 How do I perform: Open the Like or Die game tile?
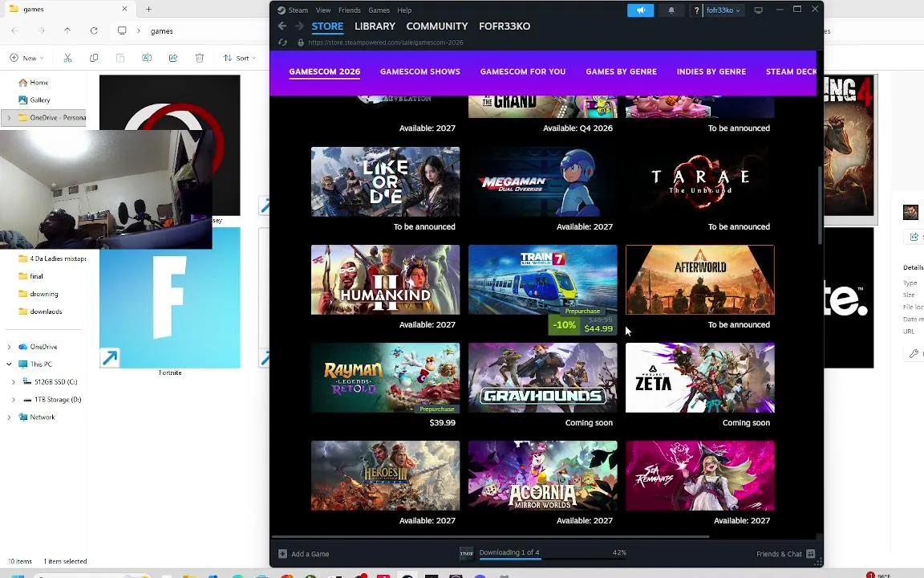click(385, 181)
